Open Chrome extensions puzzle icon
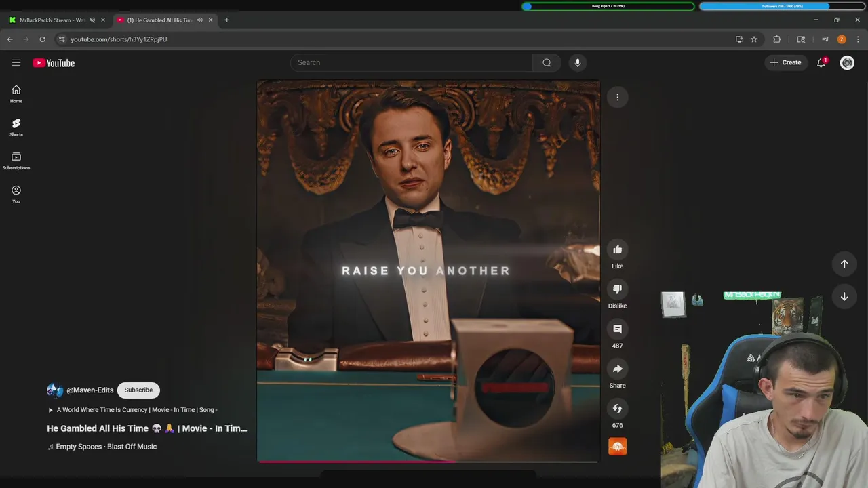Image resolution: width=868 pixels, height=488 pixels. tap(777, 39)
